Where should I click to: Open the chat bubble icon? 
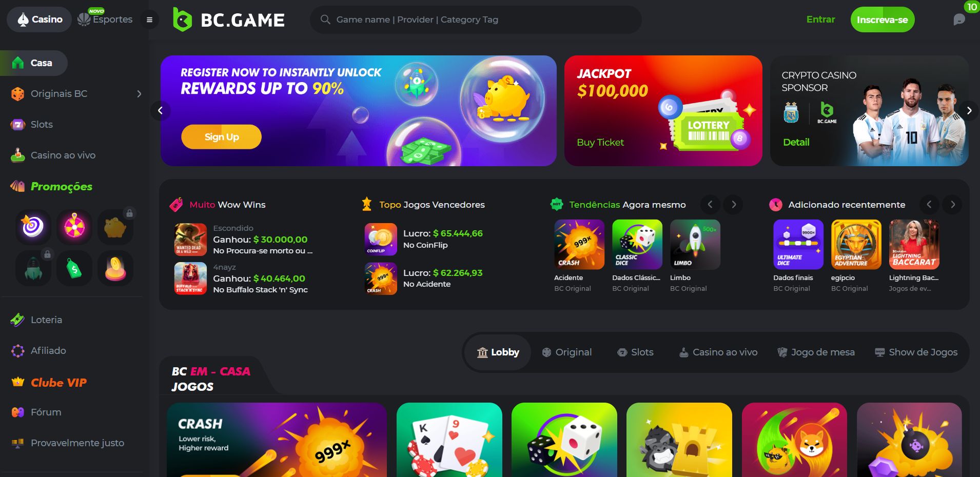(959, 19)
